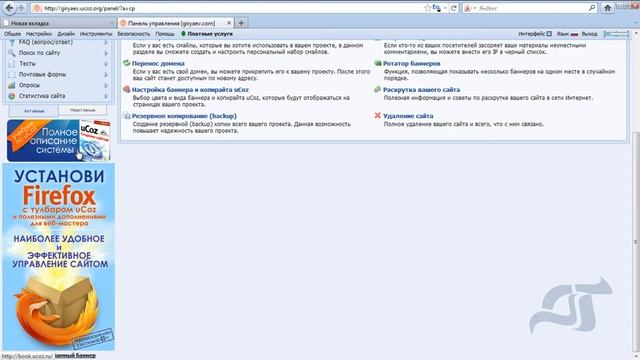
Task: Click the Раскрутка вашего сайта icon
Action: 378,89
